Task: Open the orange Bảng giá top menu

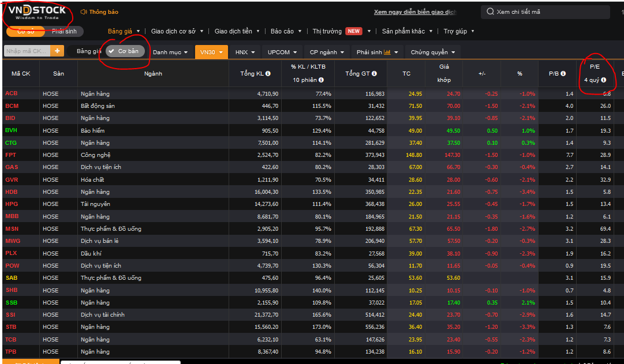Action: click(x=124, y=31)
